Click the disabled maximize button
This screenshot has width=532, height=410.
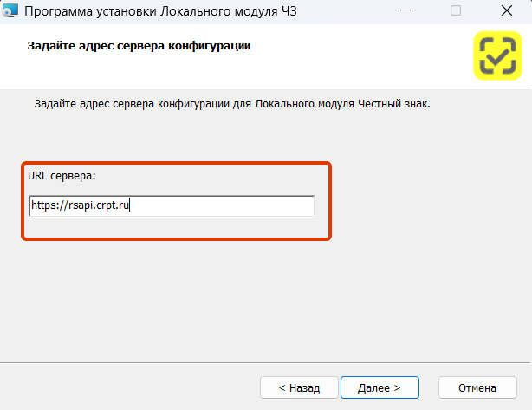[x=456, y=11]
